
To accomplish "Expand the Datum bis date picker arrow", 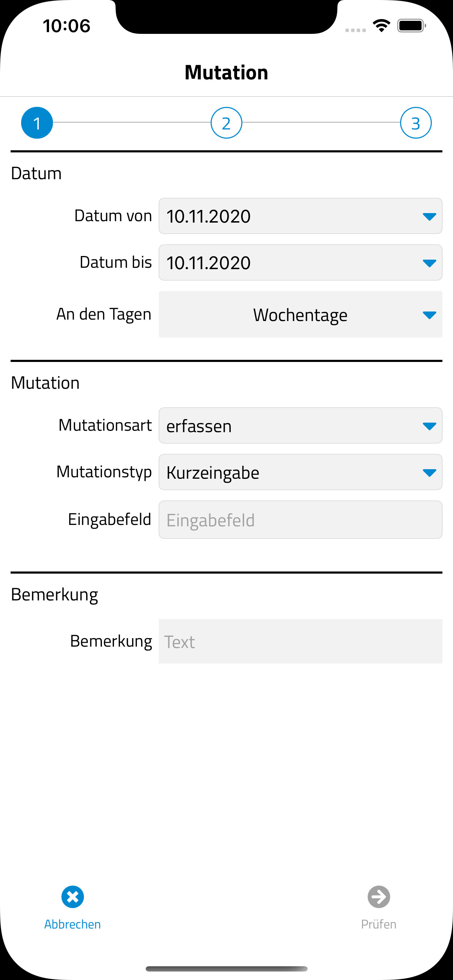I will (429, 263).
